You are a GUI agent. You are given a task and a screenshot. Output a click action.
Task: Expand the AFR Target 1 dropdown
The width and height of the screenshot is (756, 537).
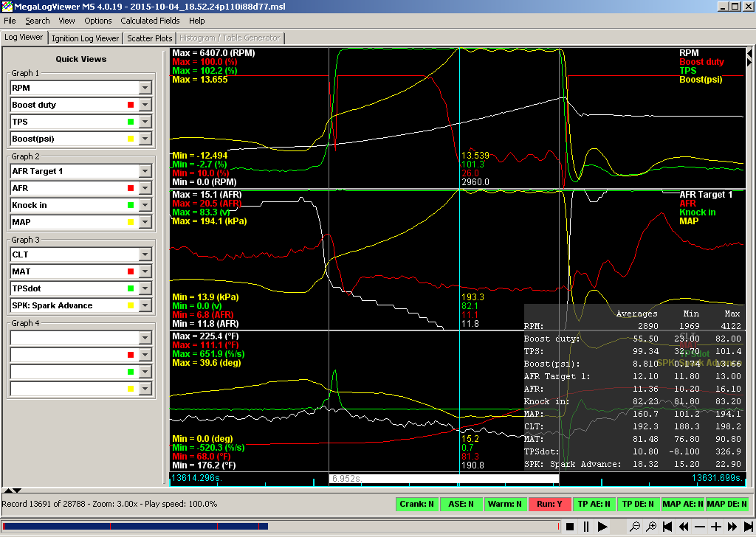(145, 171)
